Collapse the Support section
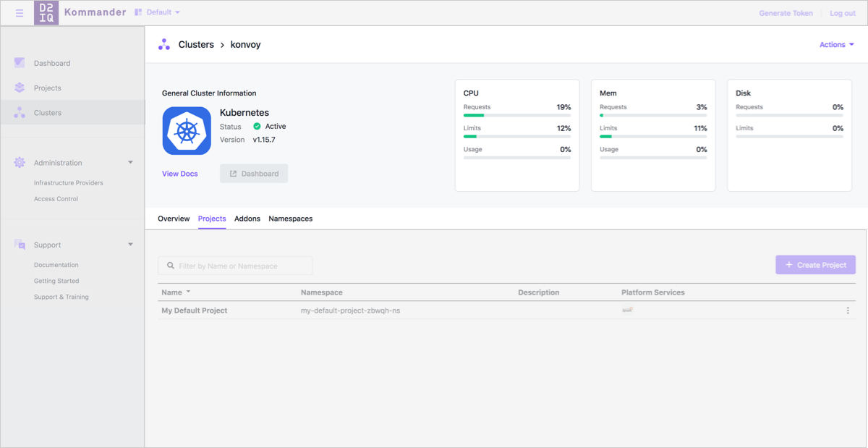The width and height of the screenshot is (868, 448). (x=130, y=245)
